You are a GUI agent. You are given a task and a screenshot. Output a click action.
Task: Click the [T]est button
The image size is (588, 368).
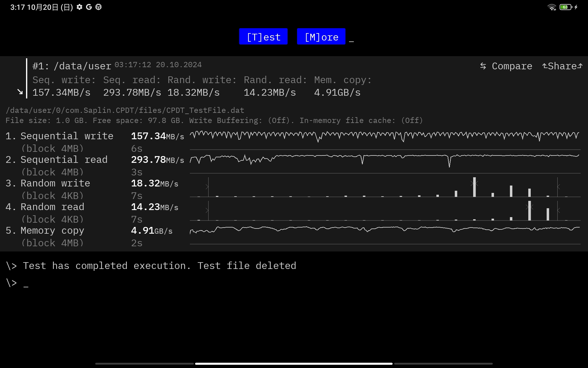point(263,37)
